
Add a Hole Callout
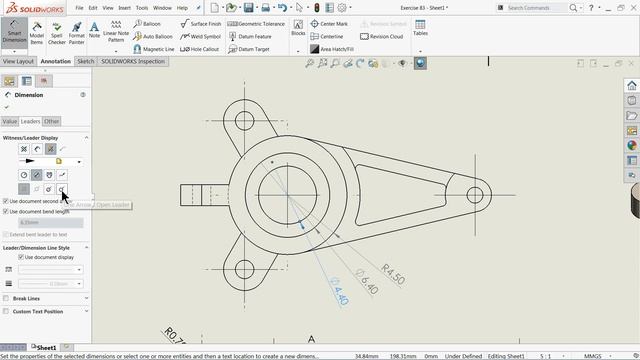coord(200,49)
